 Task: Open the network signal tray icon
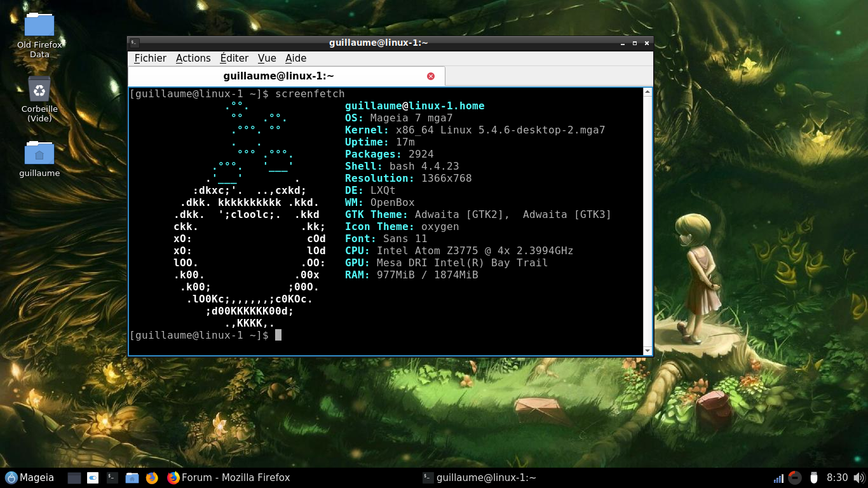tap(778, 478)
